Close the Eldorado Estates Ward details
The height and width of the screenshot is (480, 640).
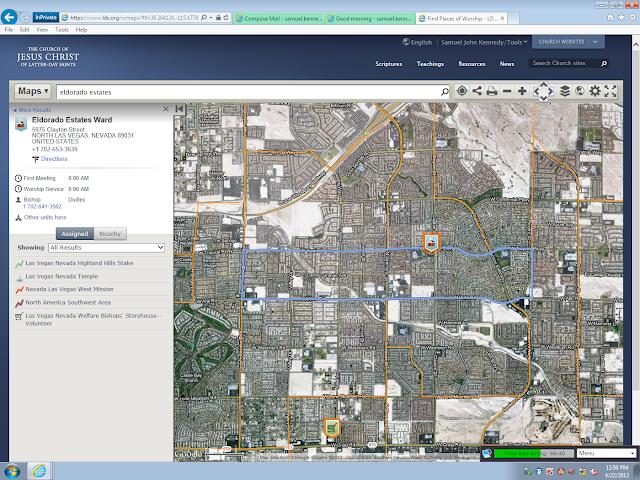166,109
